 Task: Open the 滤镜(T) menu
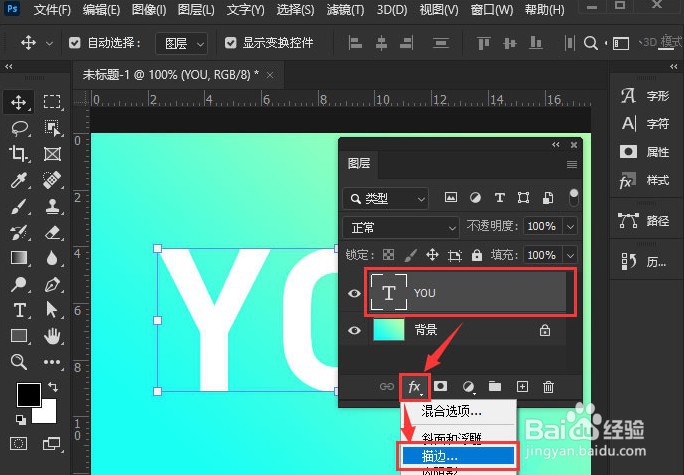tap(345, 10)
